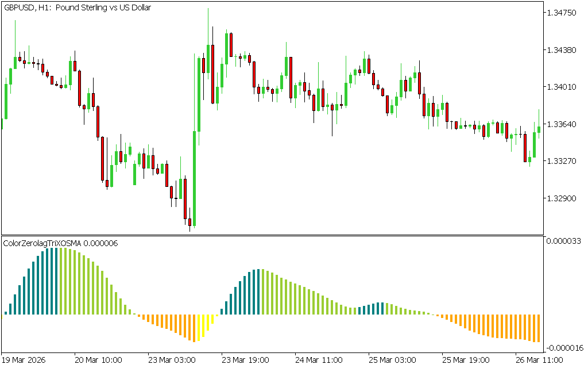Click the 23 Mar 03:00 time label
588x368 pixels.
(x=171, y=360)
